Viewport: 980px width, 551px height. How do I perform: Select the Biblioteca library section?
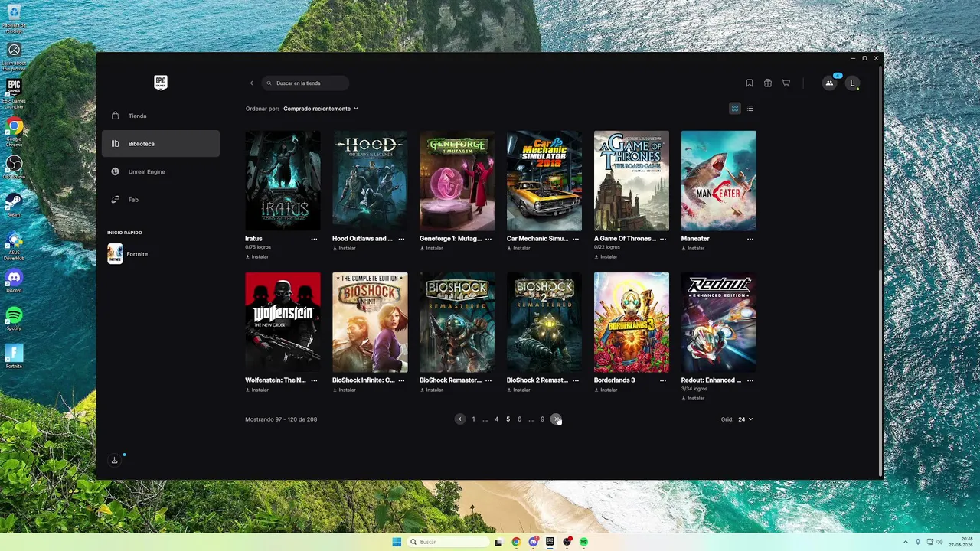tap(161, 143)
